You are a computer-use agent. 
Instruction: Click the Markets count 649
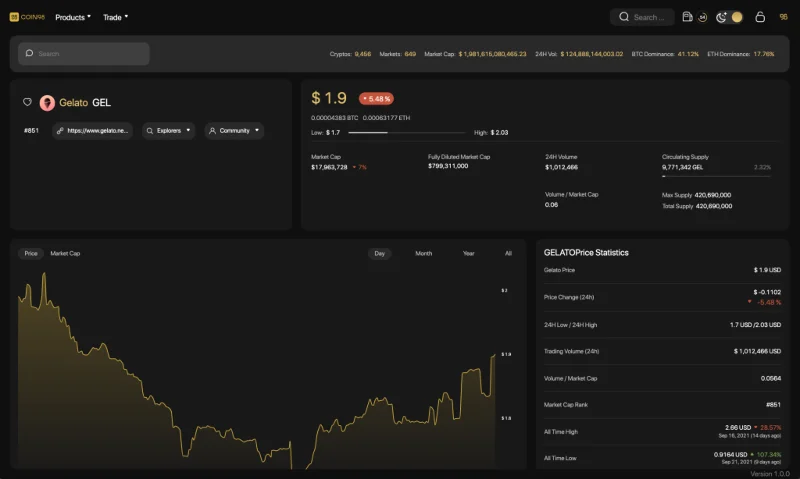(410, 54)
